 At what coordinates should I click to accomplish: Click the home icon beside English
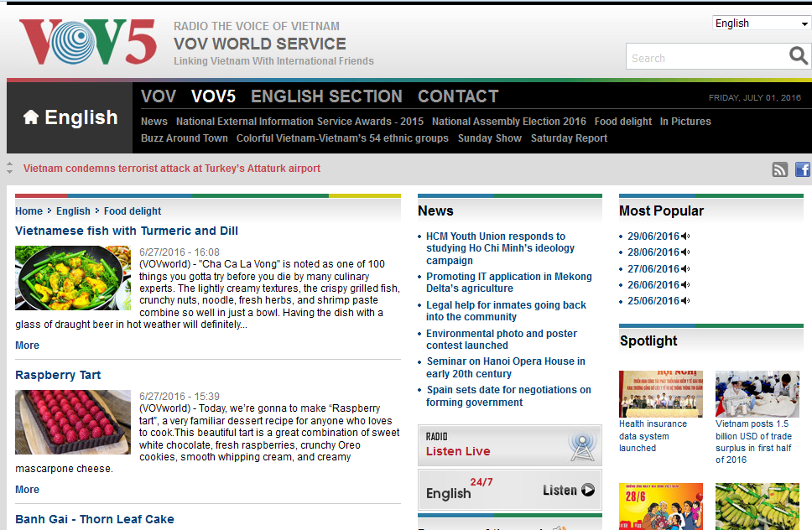(x=31, y=117)
